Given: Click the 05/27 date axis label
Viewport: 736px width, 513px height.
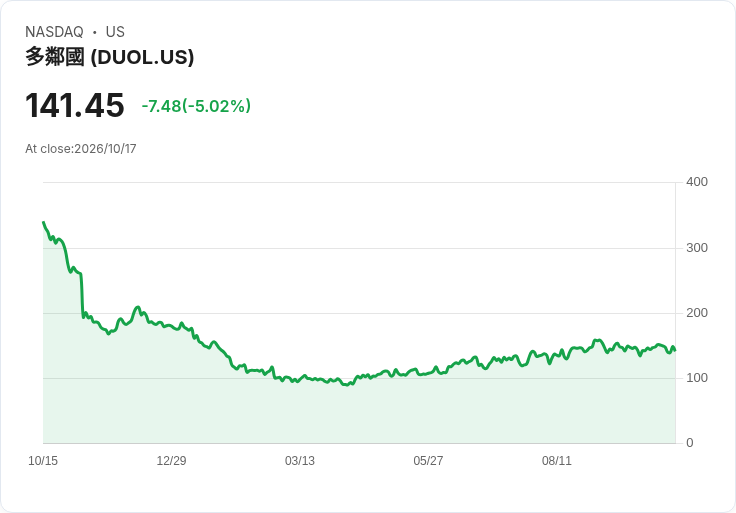Looking at the screenshot, I should [x=428, y=460].
